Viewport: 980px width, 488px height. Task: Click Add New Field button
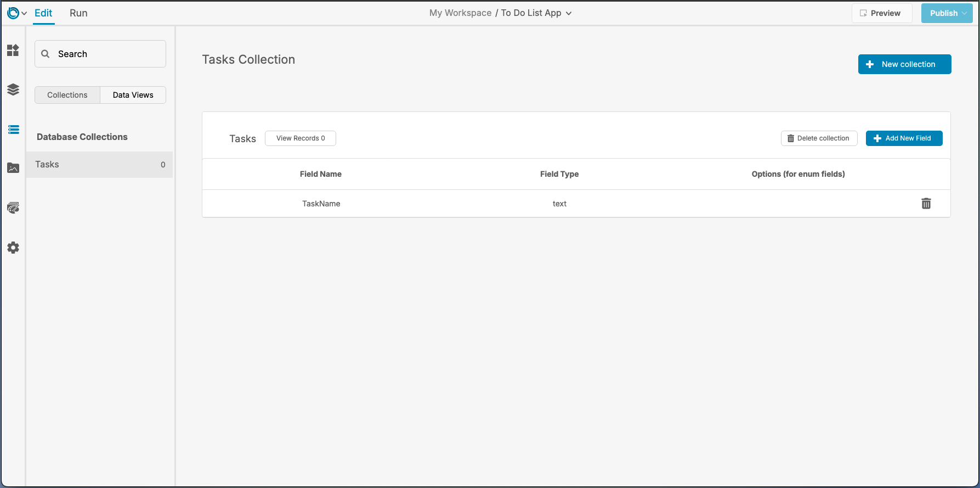(x=904, y=138)
